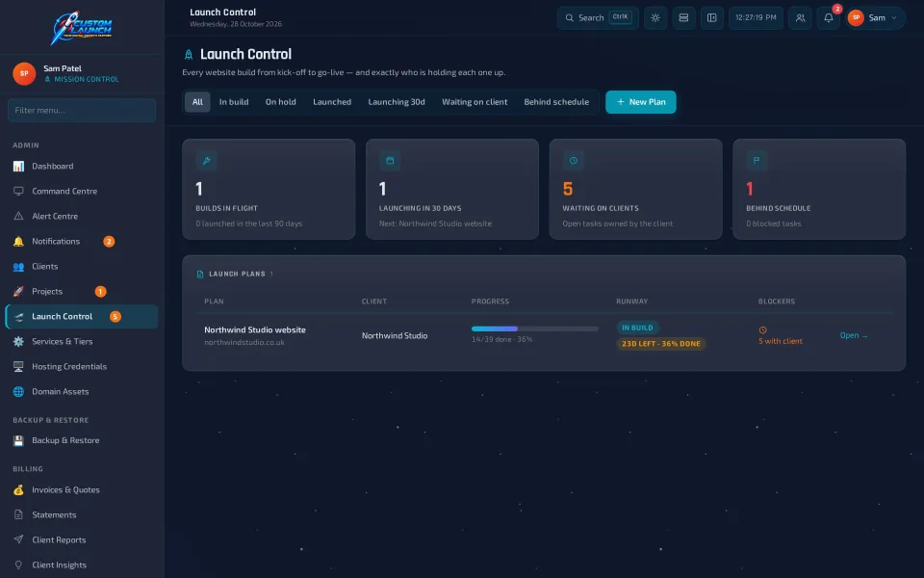Click Northwind Studio in Client column

click(x=395, y=335)
